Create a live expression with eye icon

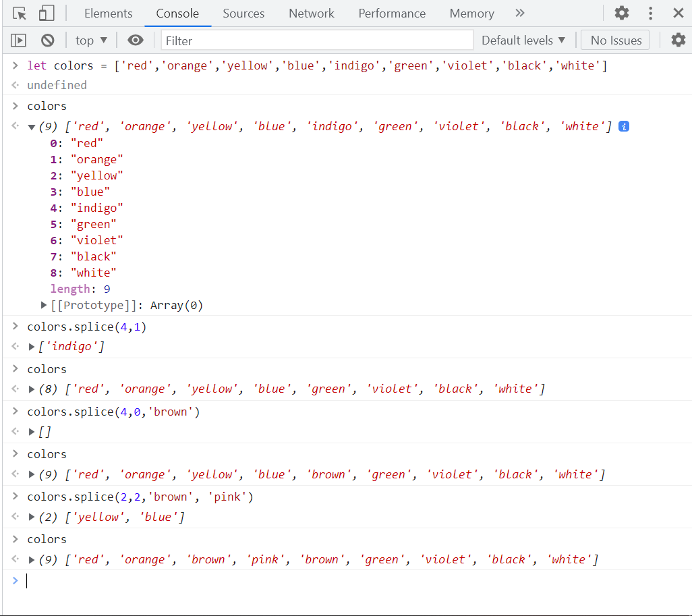[x=136, y=40]
